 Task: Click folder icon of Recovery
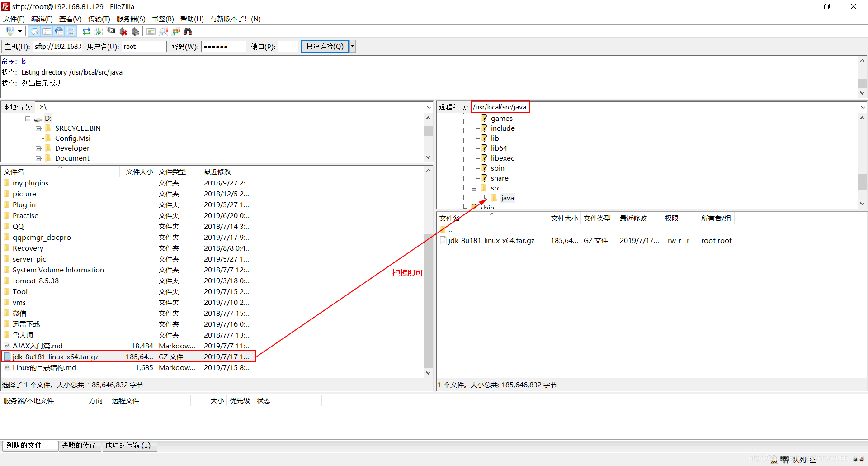click(x=7, y=248)
